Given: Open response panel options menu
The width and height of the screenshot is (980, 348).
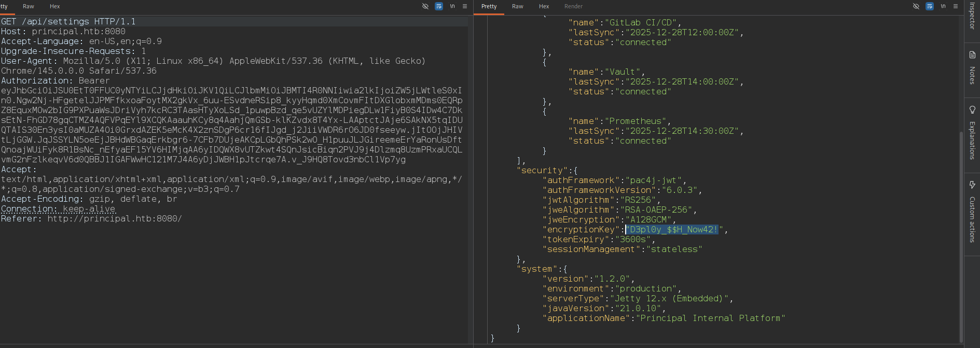Looking at the screenshot, I should tap(956, 6).
